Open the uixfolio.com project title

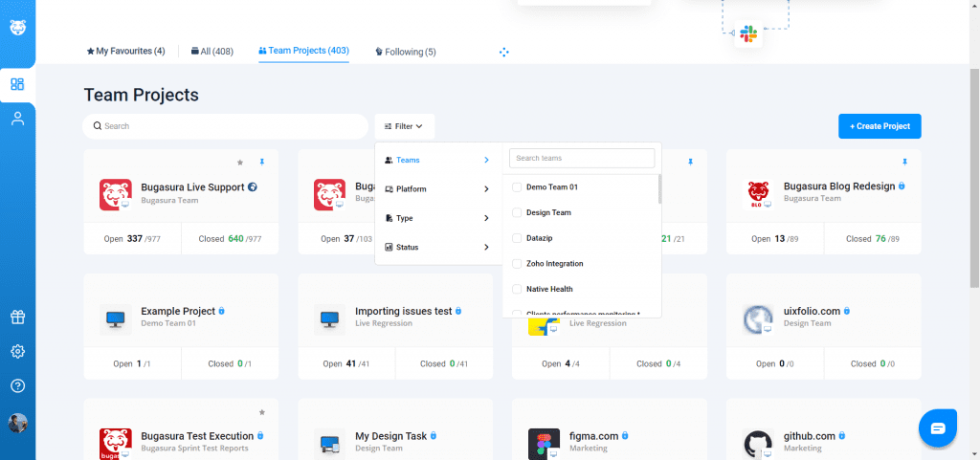(x=812, y=311)
